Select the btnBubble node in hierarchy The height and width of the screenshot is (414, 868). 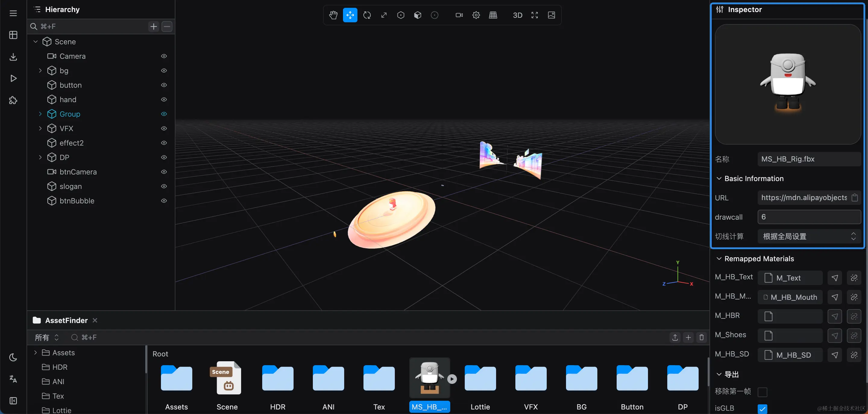pyautogui.click(x=77, y=201)
